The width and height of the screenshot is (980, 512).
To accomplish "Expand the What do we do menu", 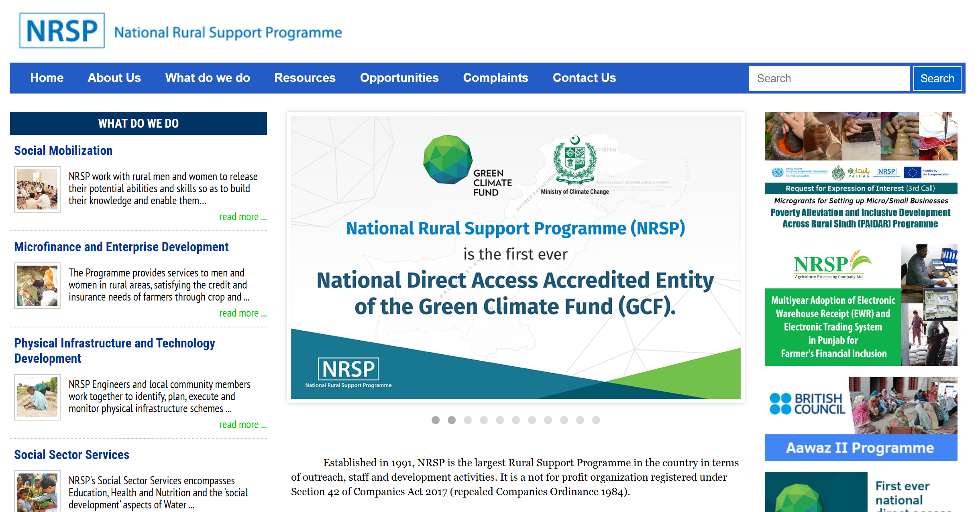I will (208, 78).
